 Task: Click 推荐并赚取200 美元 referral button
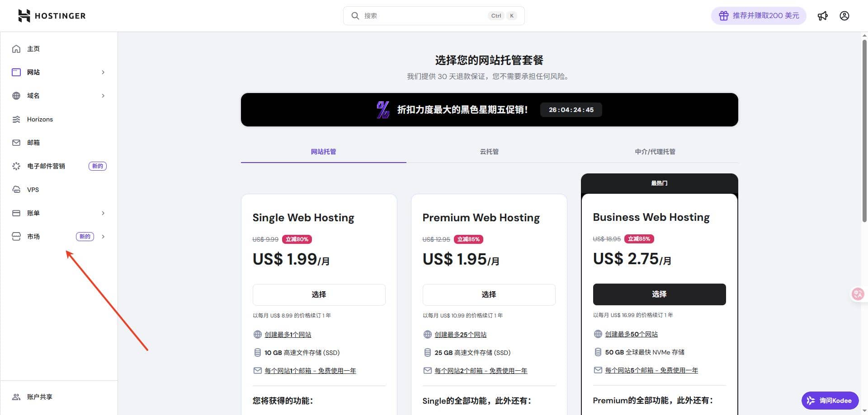759,15
